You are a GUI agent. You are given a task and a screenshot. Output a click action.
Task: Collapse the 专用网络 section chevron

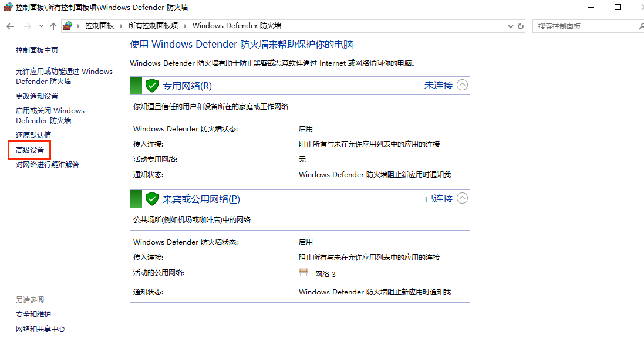coord(463,85)
